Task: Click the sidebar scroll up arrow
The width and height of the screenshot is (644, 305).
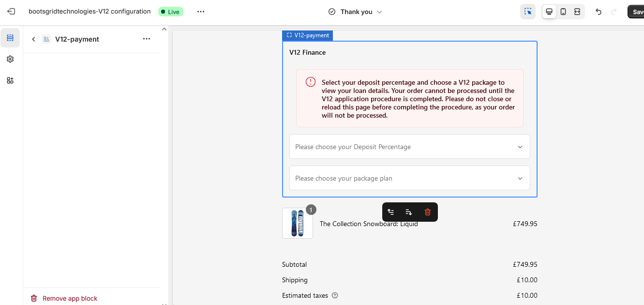Action: [164, 30]
